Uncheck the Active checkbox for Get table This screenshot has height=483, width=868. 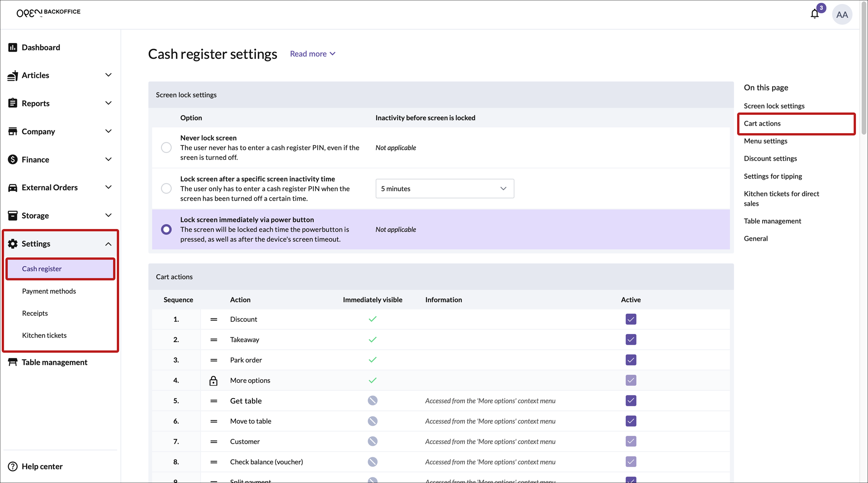pos(631,401)
